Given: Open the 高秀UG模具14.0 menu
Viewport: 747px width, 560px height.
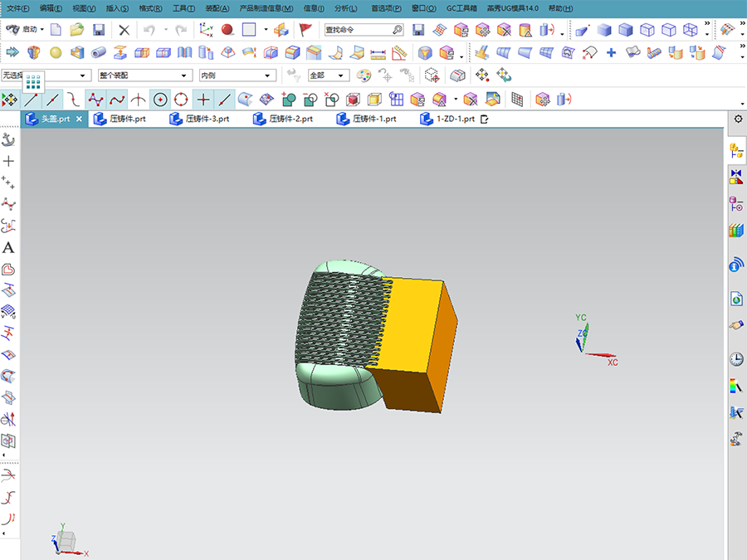Looking at the screenshot, I should 513,8.
